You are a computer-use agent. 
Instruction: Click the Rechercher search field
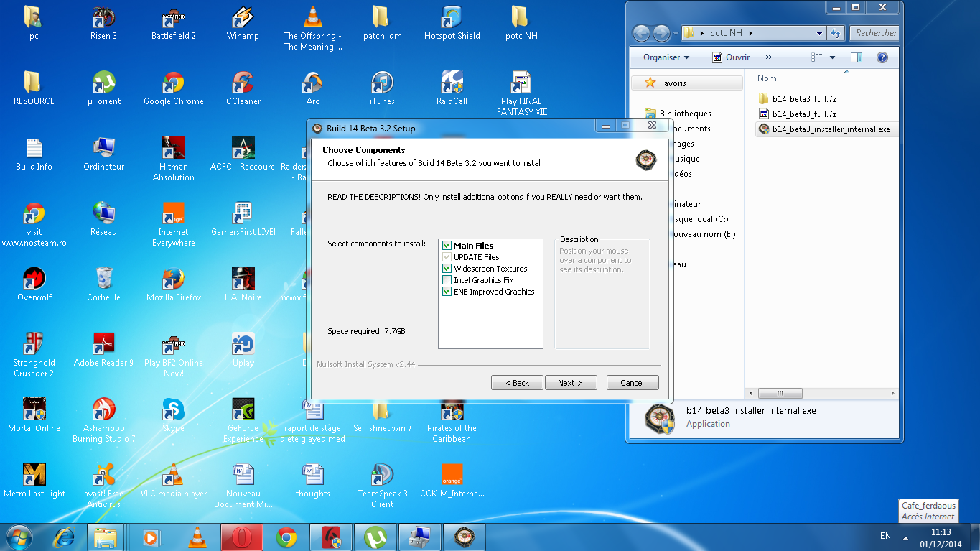[874, 33]
